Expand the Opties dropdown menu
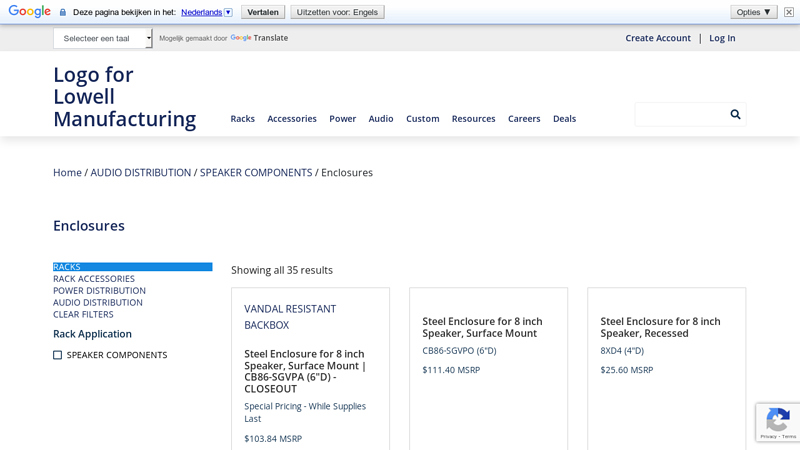This screenshot has height=450, width=800. coord(753,12)
